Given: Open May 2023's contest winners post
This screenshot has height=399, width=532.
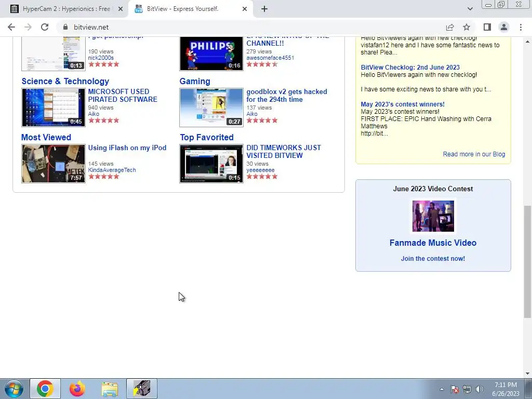Looking at the screenshot, I should (403, 104).
